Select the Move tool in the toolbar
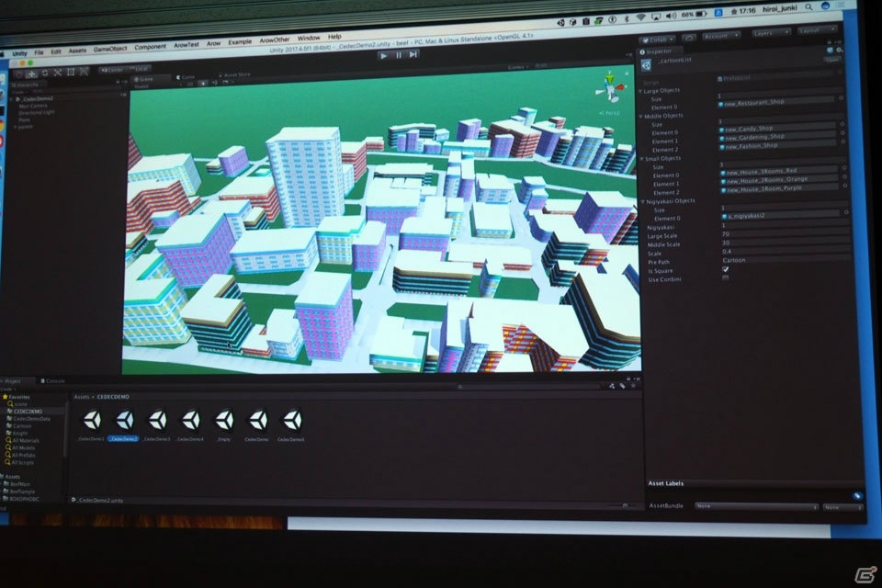882x588 pixels. [32, 73]
